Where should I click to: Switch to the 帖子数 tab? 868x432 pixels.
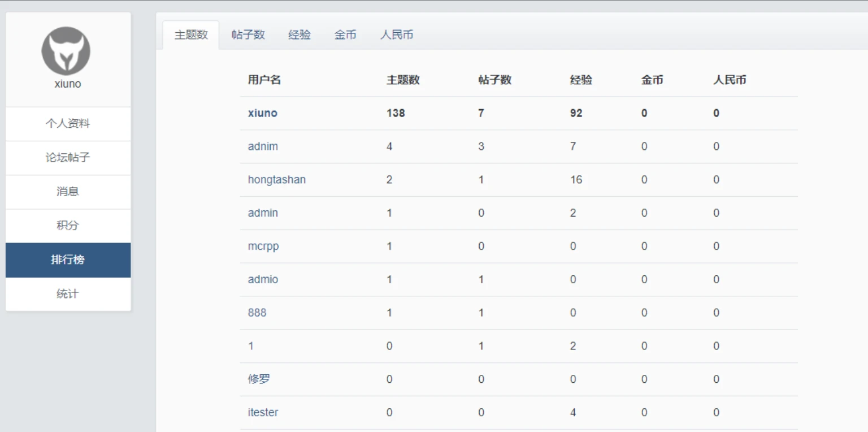tap(248, 34)
